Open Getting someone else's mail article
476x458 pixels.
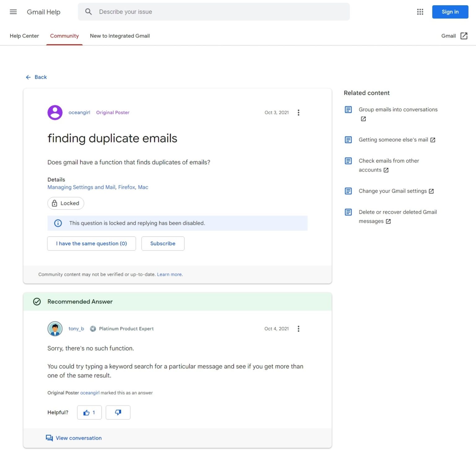pos(393,140)
